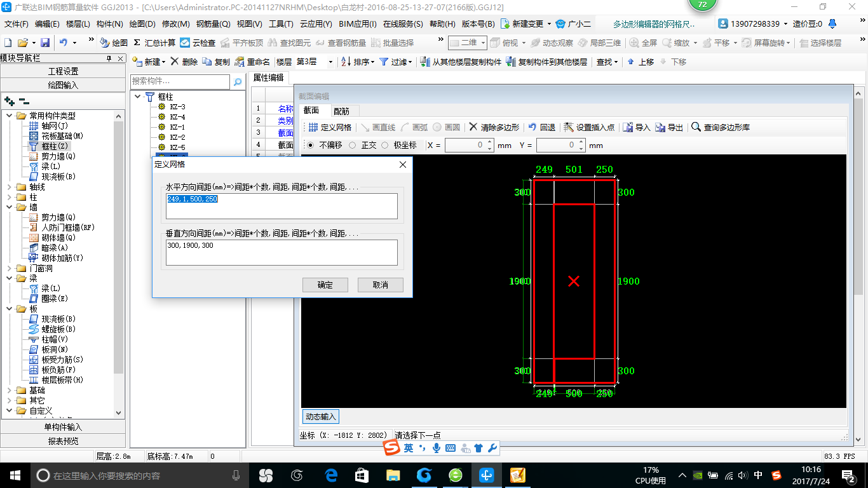Expand the 基础 tree node
Screen dimensions: 868x488
coord(10,390)
